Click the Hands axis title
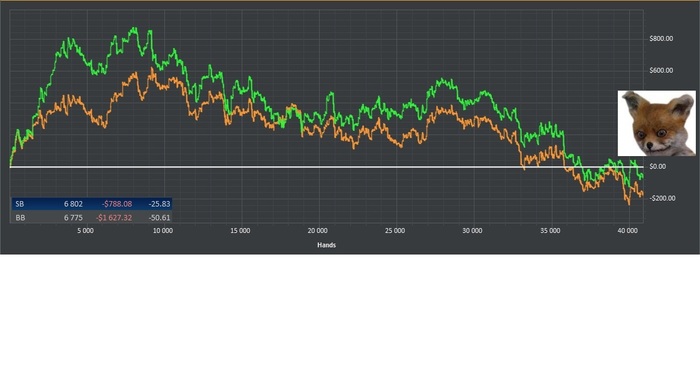The image size is (700, 389). (326, 245)
